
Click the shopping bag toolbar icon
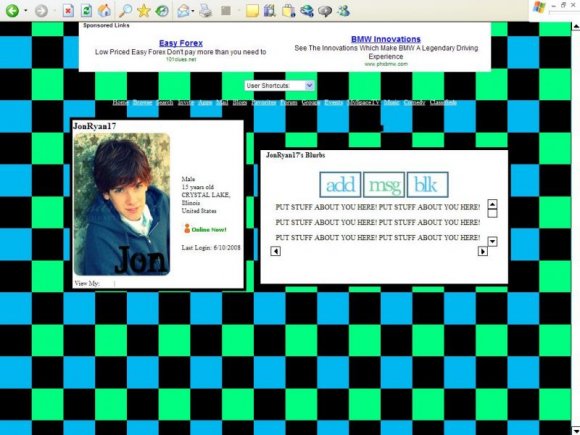click(289, 11)
